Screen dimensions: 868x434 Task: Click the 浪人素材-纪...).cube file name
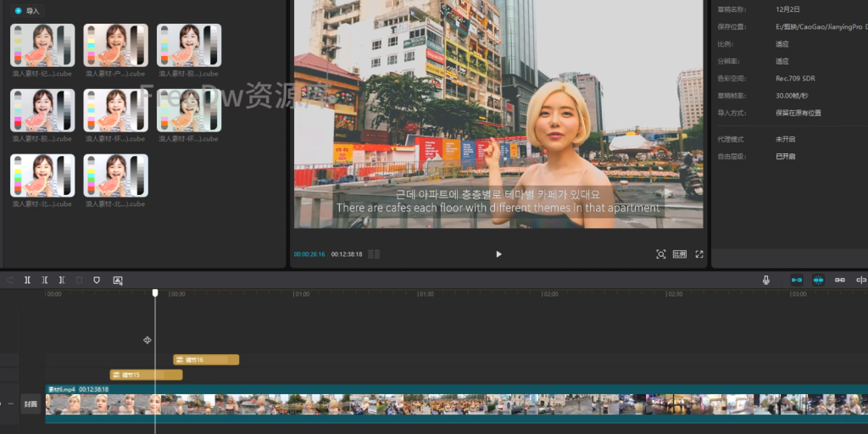(x=42, y=74)
